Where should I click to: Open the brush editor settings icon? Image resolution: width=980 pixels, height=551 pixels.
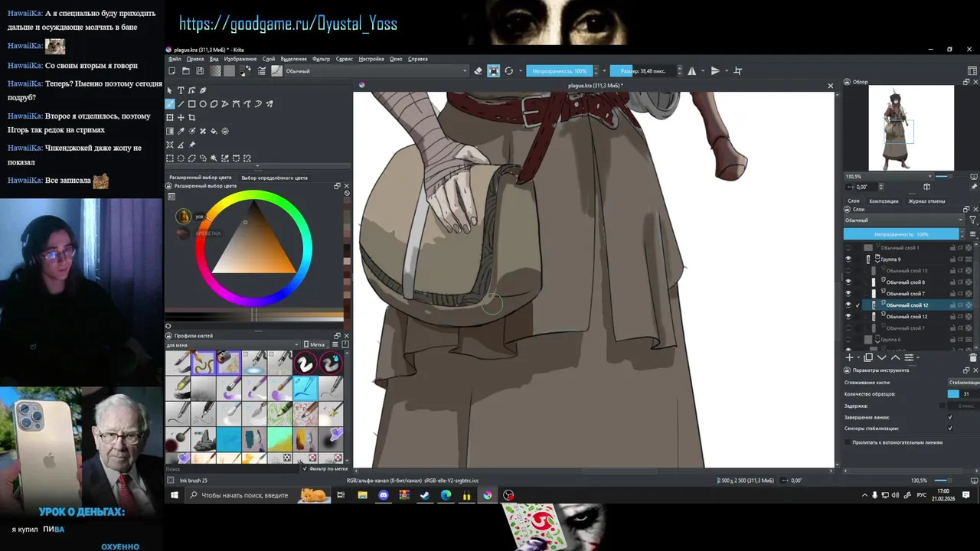coord(262,71)
